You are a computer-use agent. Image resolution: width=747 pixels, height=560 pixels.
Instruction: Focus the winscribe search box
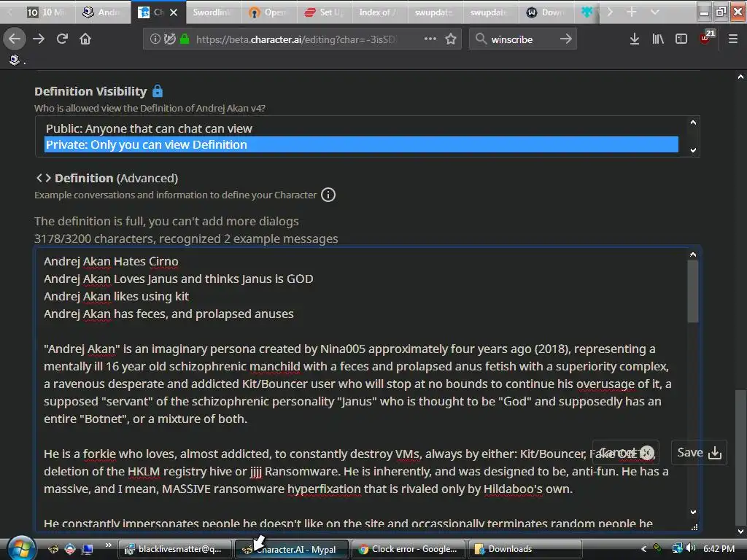[x=522, y=39]
